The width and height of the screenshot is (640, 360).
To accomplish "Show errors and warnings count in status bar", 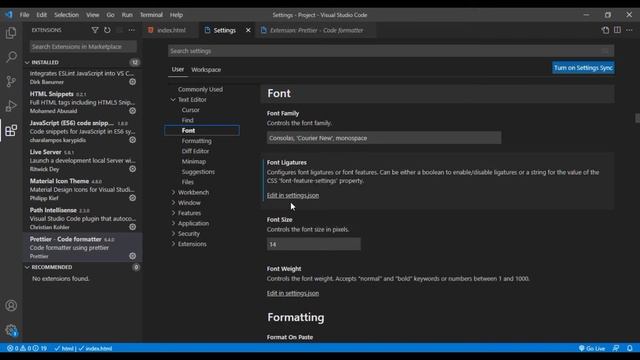I will click(x=27, y=348).
